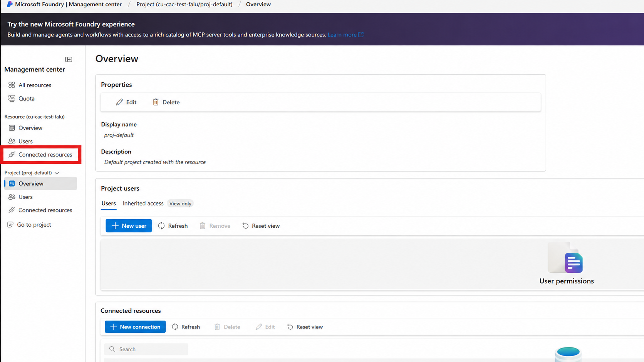
Task: Click the View only badge
Action: (x=180, y=204)
